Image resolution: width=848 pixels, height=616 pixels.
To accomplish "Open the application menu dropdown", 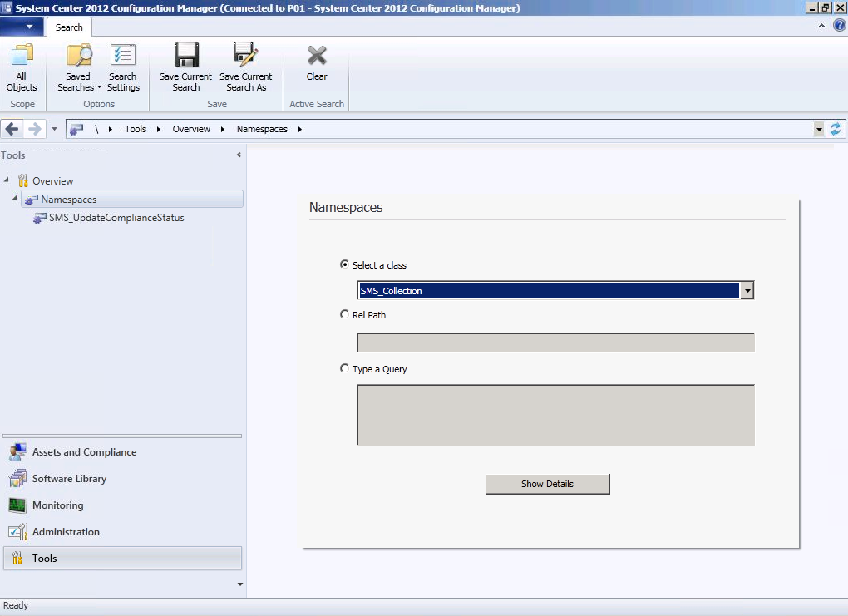I will pos(22,27).
